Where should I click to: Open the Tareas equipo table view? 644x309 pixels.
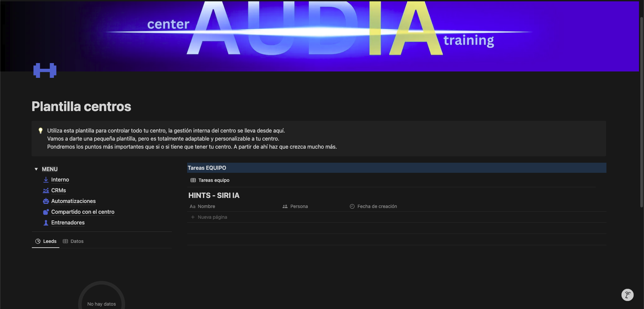pyautogui.click(x=210, y=180)
